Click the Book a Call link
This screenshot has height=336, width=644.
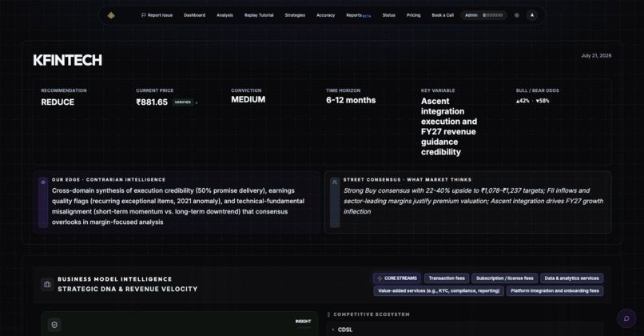click(x=443, y=15)
